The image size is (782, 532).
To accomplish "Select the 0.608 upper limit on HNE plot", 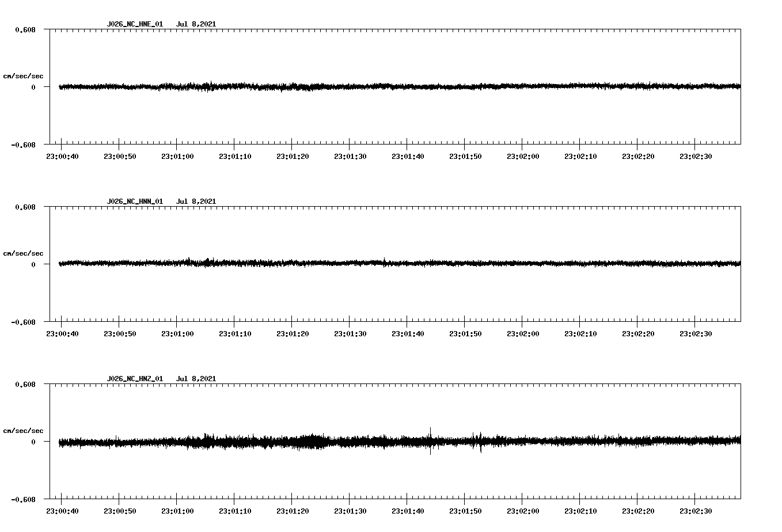I will point(25,29).
